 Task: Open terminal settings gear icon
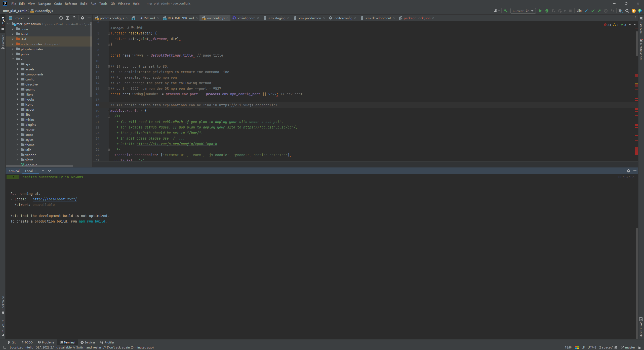(x=628, y=171)
